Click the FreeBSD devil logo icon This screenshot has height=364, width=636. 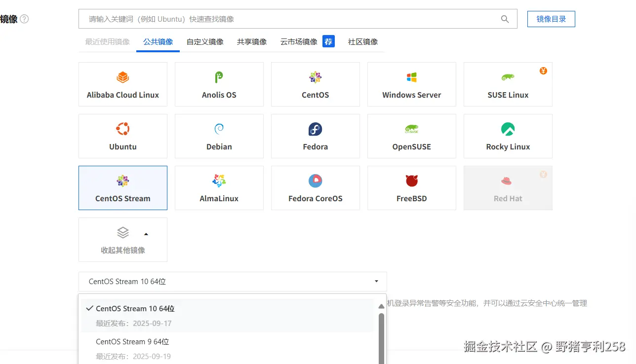pos(412,181)
